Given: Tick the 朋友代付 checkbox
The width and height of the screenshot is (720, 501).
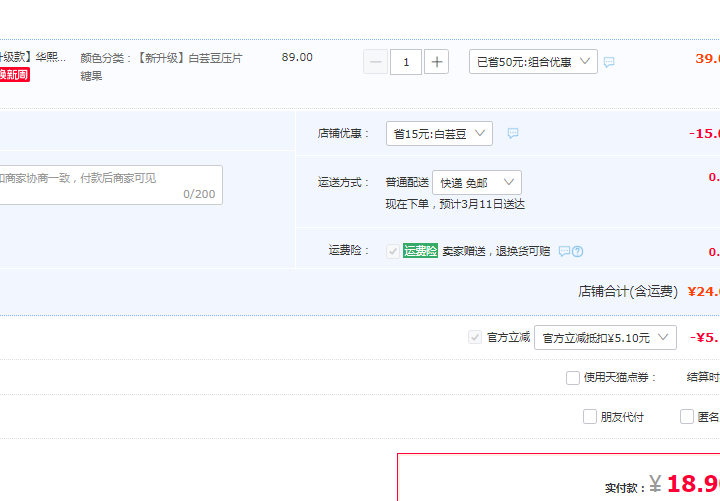Looking at the screenshot, I should pyautogui.click(x=590, y=417).
